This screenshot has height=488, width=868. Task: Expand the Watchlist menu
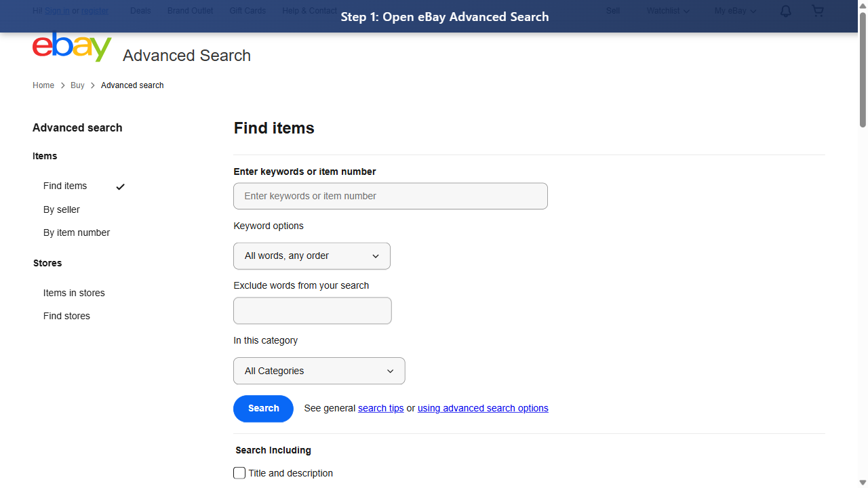pos(667,11)
